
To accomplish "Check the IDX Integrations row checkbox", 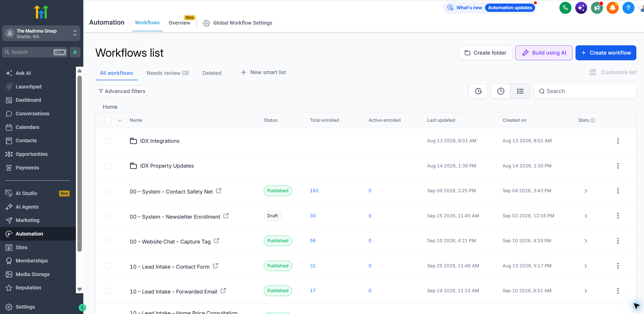I will pyautogui.click(x=108, y=141).
